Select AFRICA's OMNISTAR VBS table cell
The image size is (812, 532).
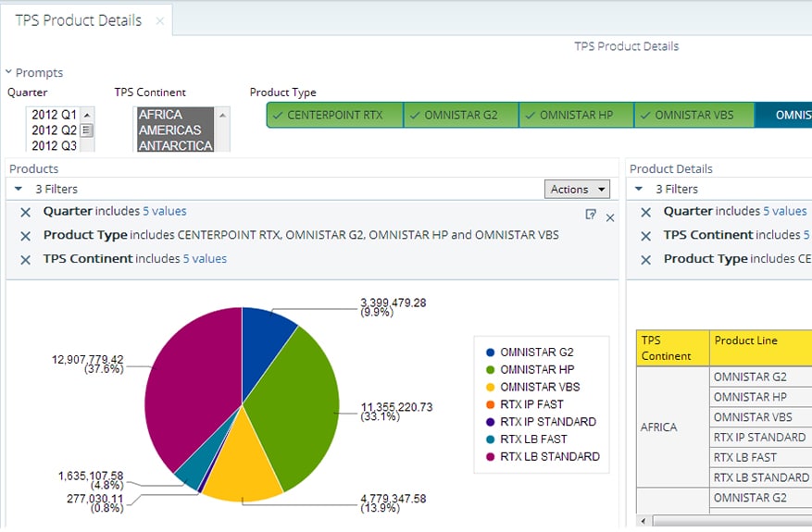pos(761,417)
